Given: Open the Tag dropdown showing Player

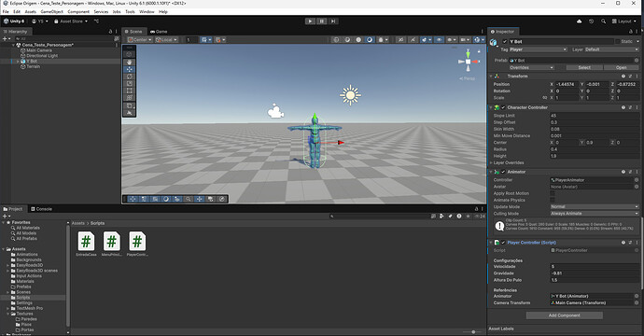Looking at the screenshot, I should 538,49.
